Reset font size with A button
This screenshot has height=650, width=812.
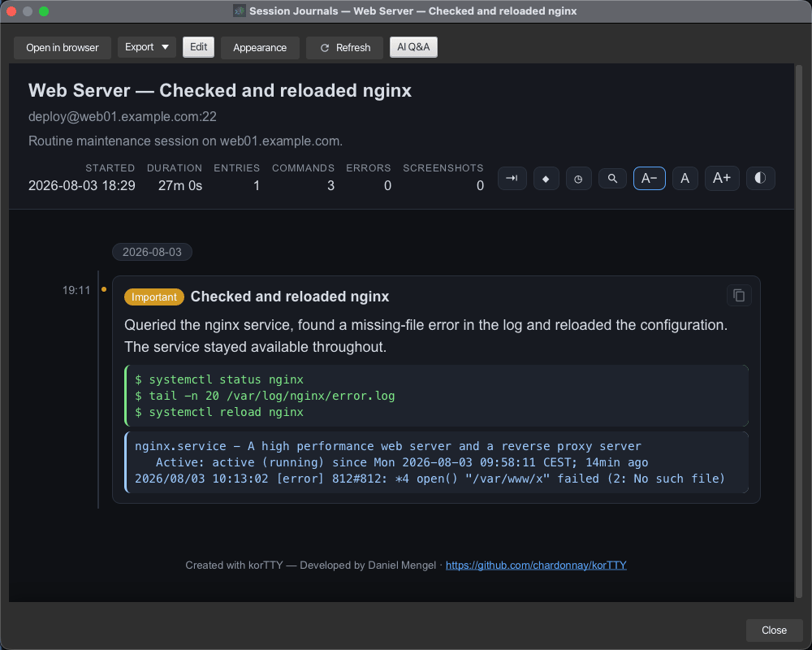click(x=685, y=178)
